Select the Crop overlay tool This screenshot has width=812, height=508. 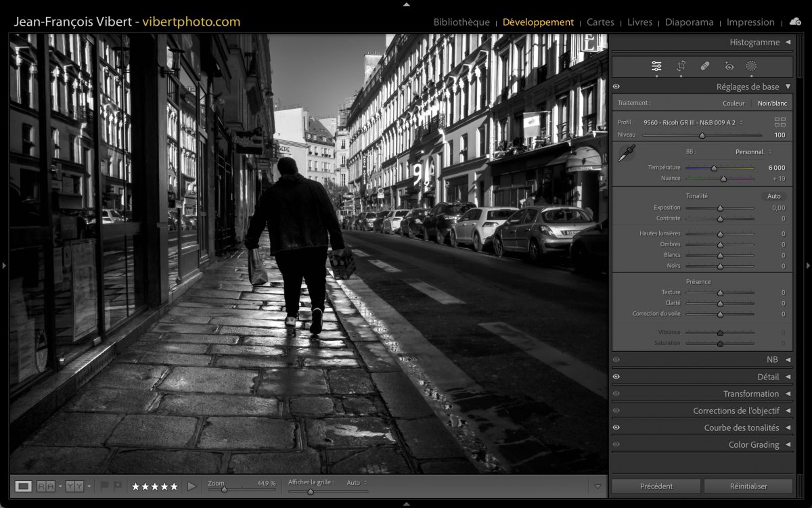tap(681, 66)
